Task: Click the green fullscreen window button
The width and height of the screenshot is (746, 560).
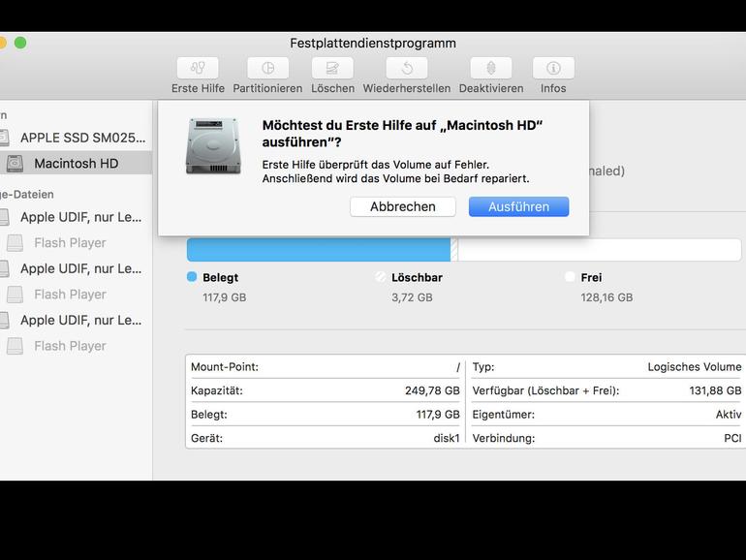Action: 20,43
